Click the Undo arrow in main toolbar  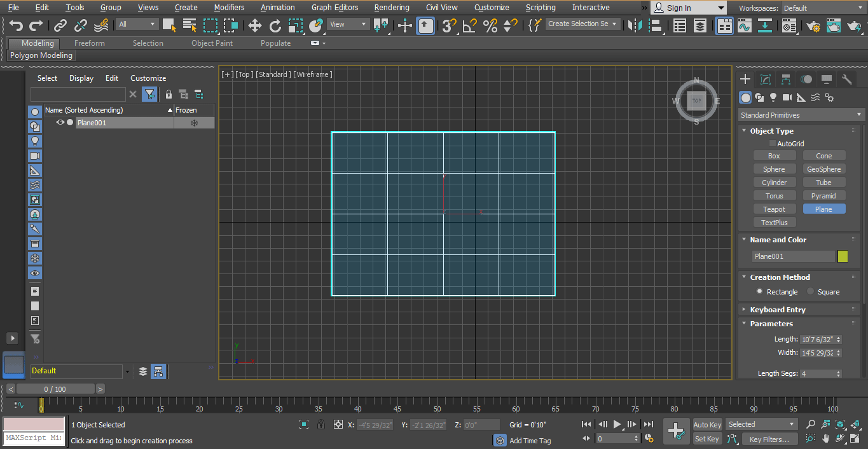click(x=16, y=25)
